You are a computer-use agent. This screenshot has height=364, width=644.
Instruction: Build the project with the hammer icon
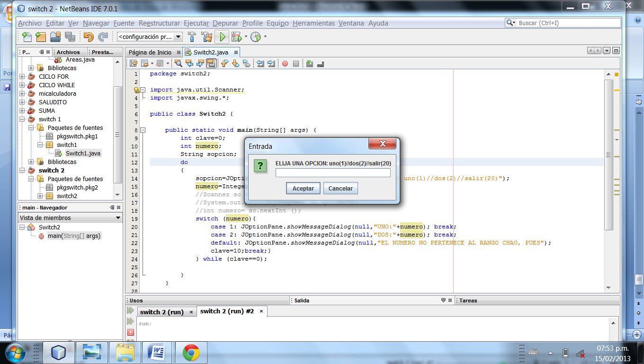click(191, 36)
